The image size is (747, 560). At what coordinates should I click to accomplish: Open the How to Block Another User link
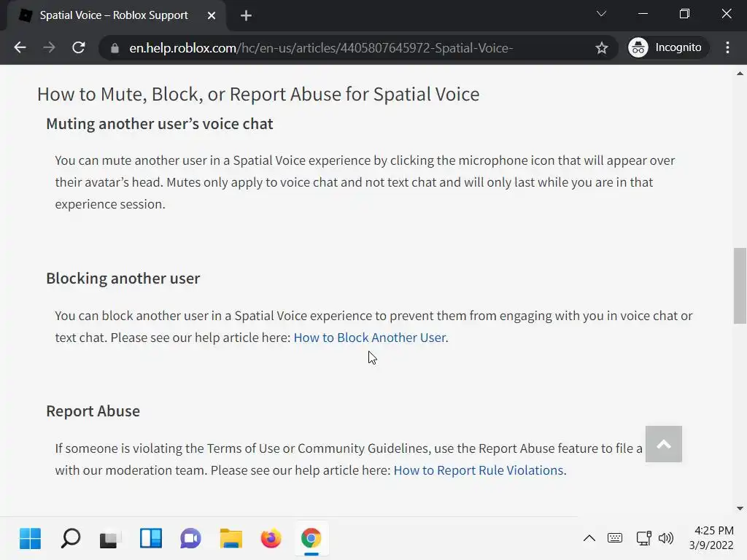point(369,338)
